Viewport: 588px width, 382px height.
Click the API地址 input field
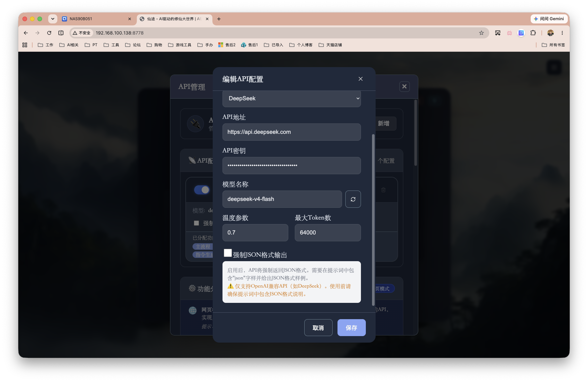click(x=292, y=132)
